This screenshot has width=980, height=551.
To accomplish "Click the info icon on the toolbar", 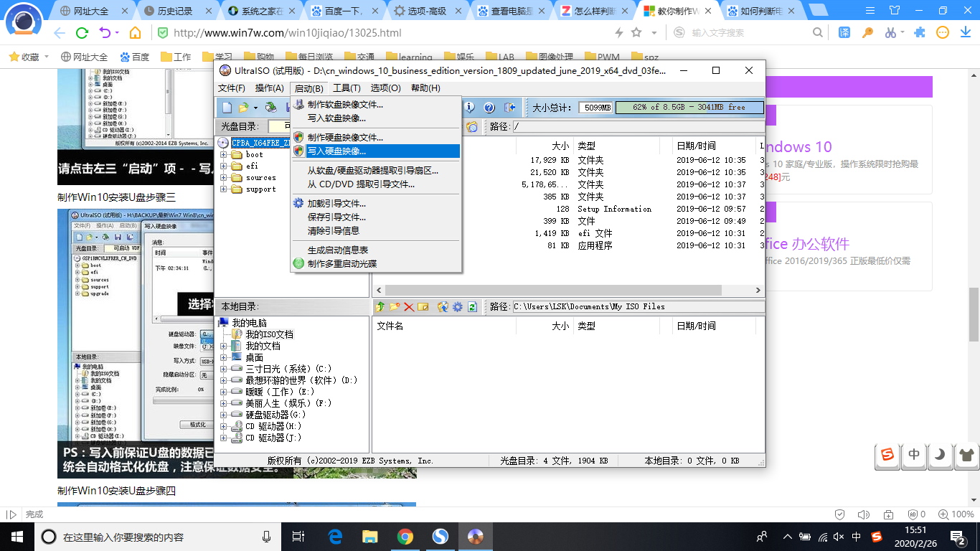I will coord(468,107).
